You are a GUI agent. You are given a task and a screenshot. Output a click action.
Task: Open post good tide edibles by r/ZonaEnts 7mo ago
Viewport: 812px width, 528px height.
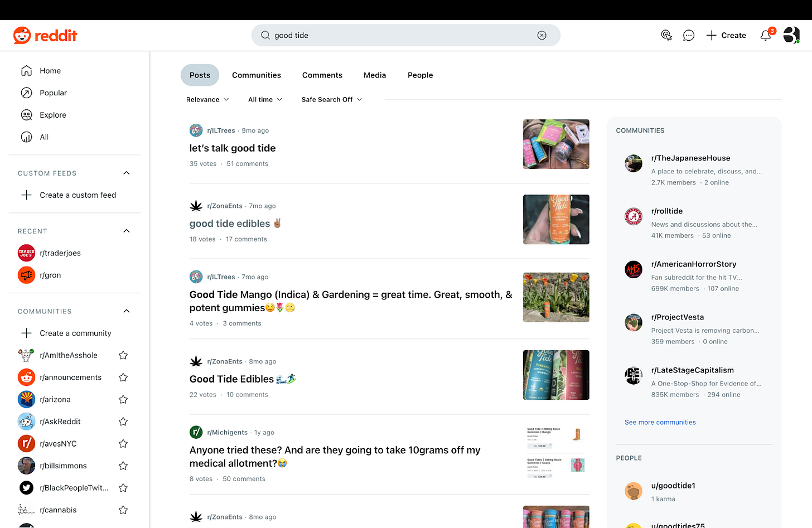click(x=236, y=224)
